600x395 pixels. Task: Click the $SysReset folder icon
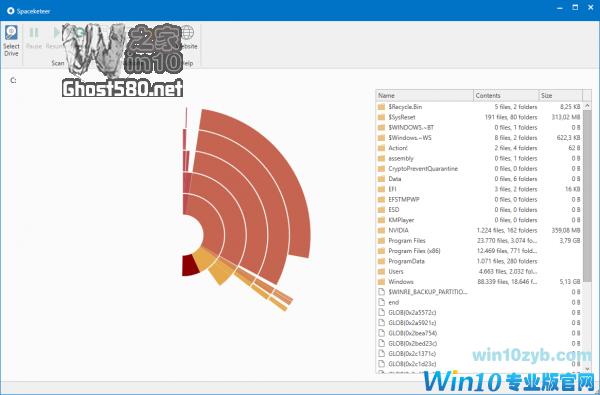[381, 117]
